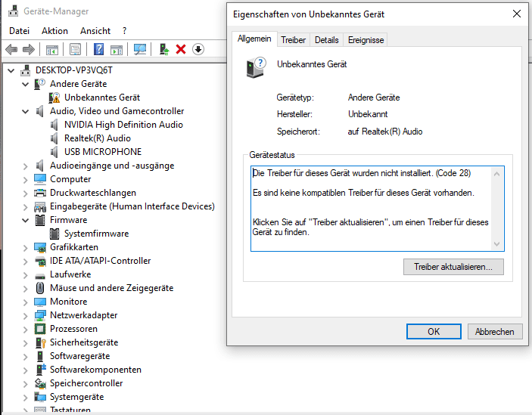Switch to the Treiber tab

pos(293,40)
